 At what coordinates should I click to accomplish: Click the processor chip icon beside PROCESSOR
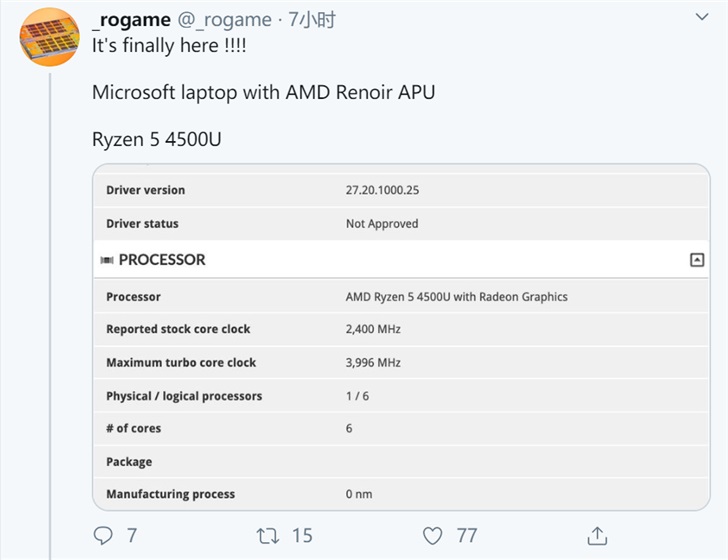pos(107,260)
